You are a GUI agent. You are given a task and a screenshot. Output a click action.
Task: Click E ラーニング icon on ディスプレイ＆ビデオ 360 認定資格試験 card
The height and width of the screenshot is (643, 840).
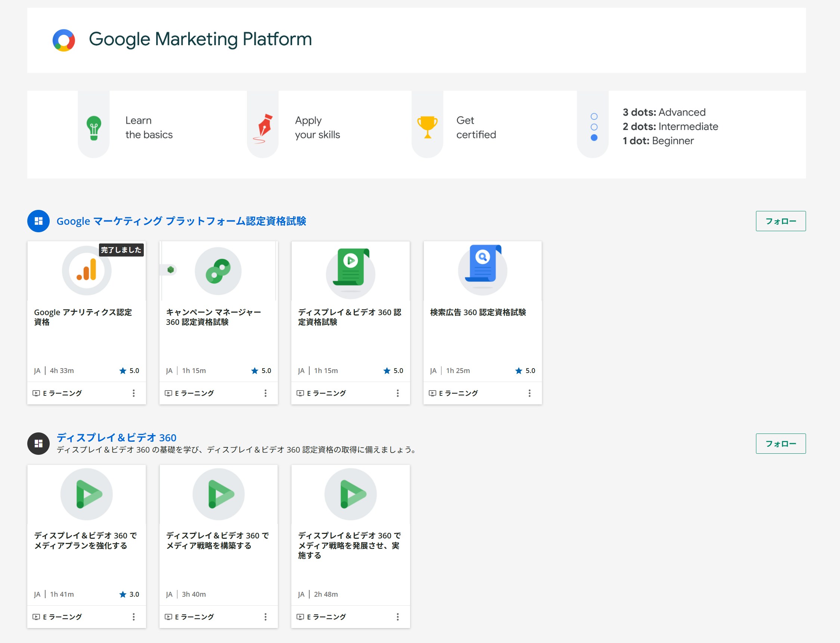(301, 393)
